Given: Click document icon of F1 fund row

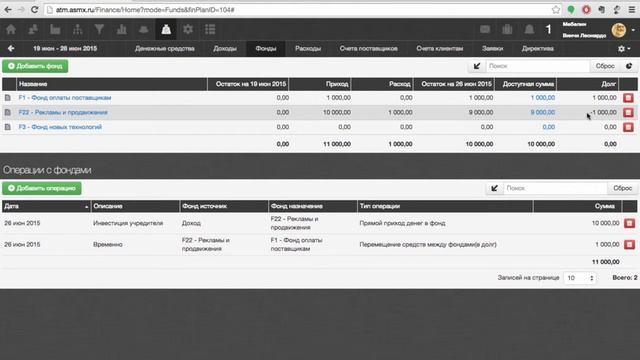Looking at the screenshot, I should (8, 98).
